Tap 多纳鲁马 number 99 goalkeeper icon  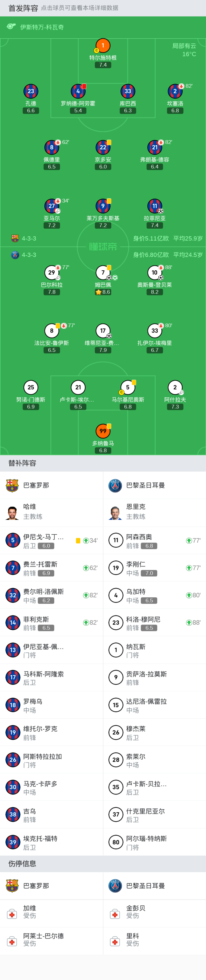click(103, 431)
